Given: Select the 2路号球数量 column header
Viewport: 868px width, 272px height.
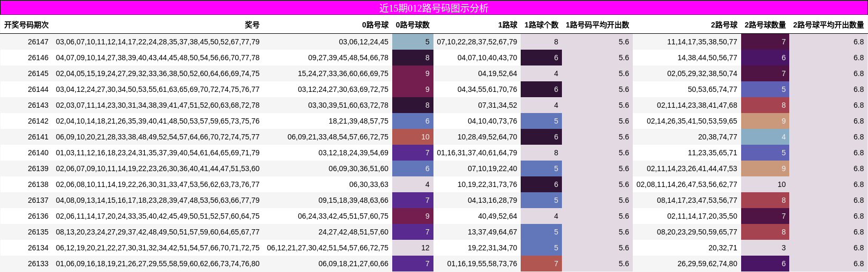Looking at the screenshot, I should 765,25.
